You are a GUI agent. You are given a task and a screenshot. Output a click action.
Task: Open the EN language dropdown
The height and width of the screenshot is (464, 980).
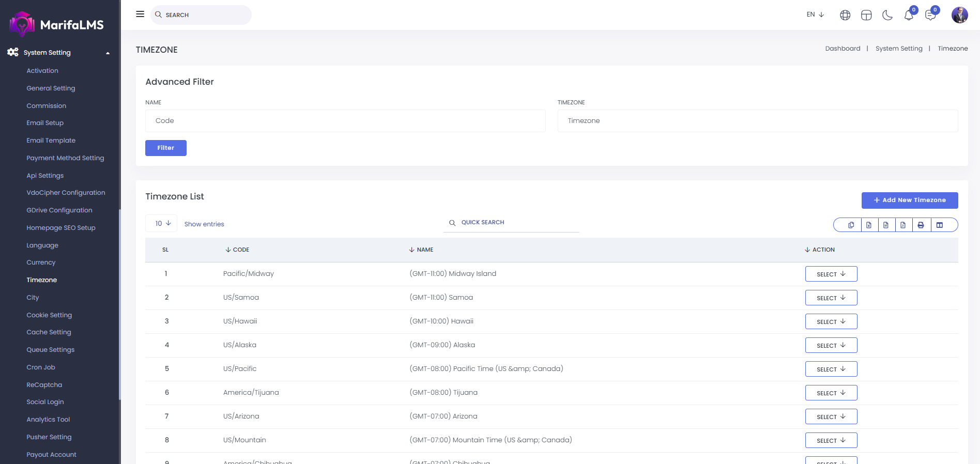point(815,14)
